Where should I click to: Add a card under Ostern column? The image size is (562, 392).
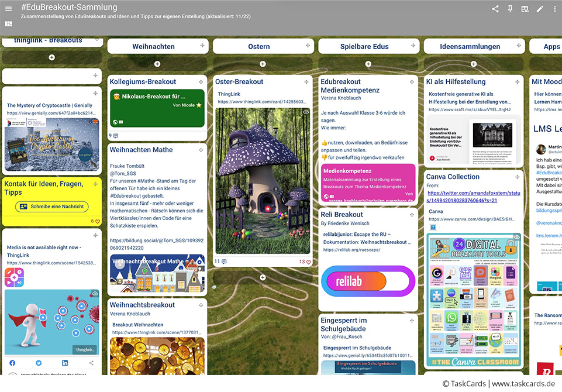[263, 64]
